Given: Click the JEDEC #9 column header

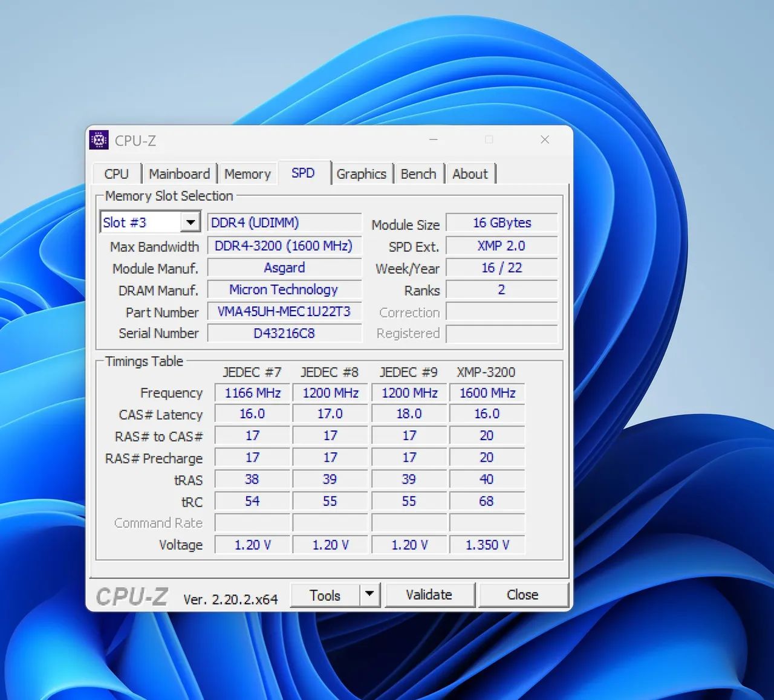Looking at the screenshot, I should (x=409, y=372).
